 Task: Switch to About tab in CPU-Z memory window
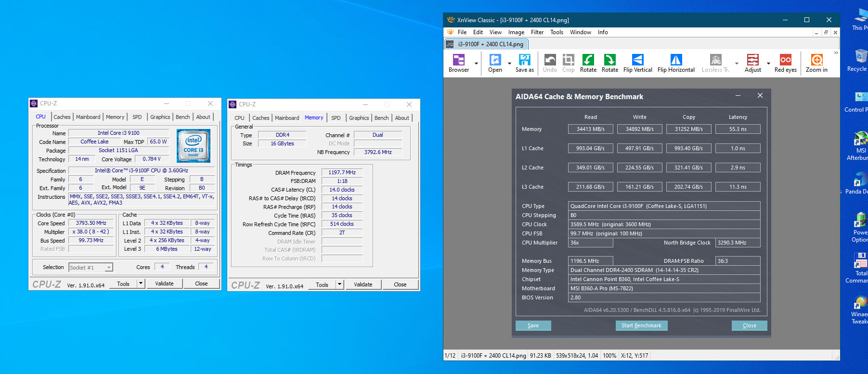402,118
